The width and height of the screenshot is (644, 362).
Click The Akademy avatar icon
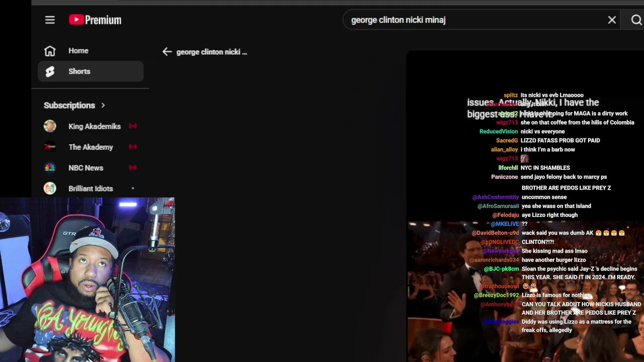[50, 147]
